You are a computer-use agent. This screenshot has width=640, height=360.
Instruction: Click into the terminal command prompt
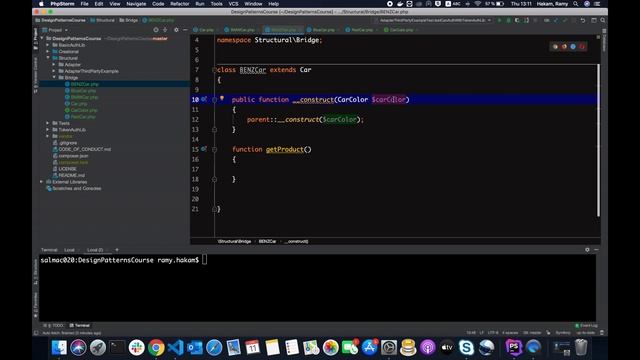[x=204, y=260]
